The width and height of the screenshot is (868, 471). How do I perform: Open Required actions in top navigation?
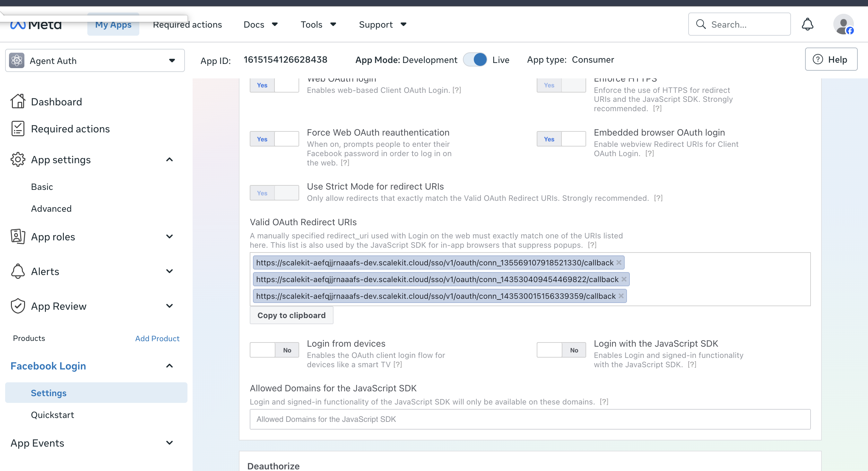[x=187, y=24]
